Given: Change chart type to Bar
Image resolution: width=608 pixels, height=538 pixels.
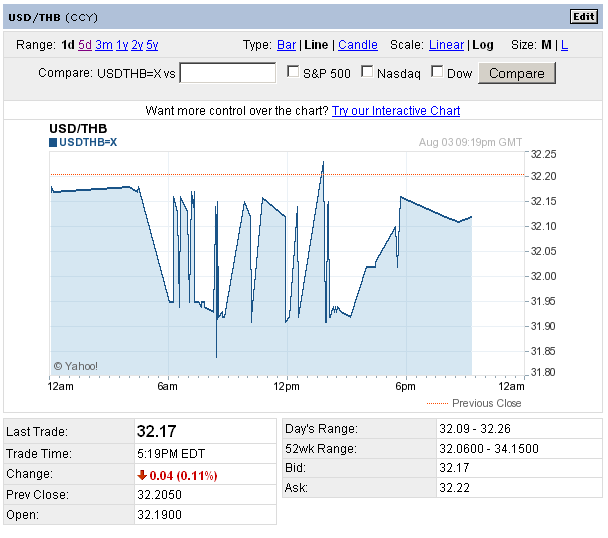Looking at the screenshot, I should pos(286,45).
